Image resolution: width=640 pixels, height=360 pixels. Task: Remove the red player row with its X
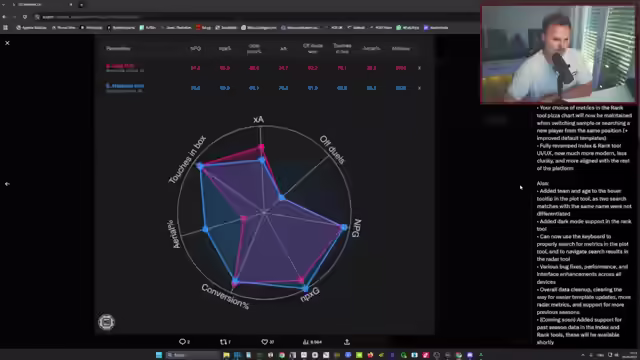[419, 68]
